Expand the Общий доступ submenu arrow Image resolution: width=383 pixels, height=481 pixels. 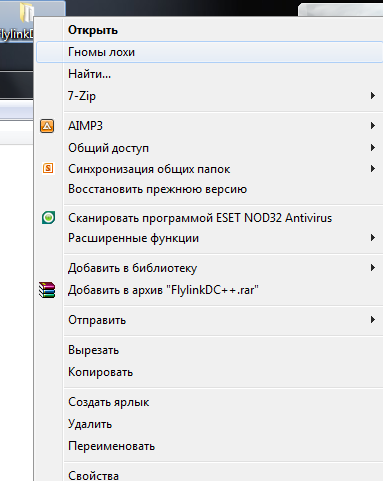pyautogui.click(x=373, y=147)
